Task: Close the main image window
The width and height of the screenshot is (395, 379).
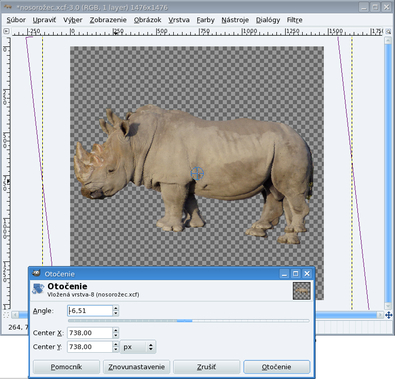Action: tap(387, 7)
